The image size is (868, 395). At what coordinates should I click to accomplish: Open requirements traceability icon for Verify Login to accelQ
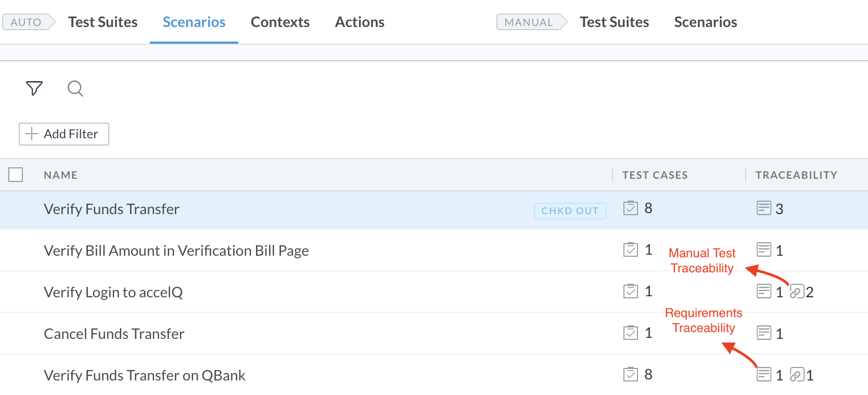[764, 291]
